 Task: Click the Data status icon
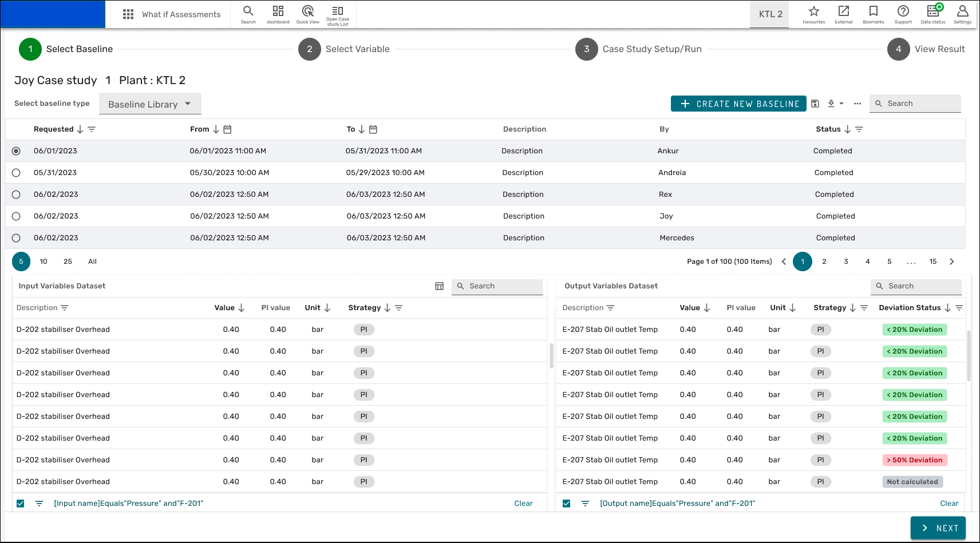point(932,11)
